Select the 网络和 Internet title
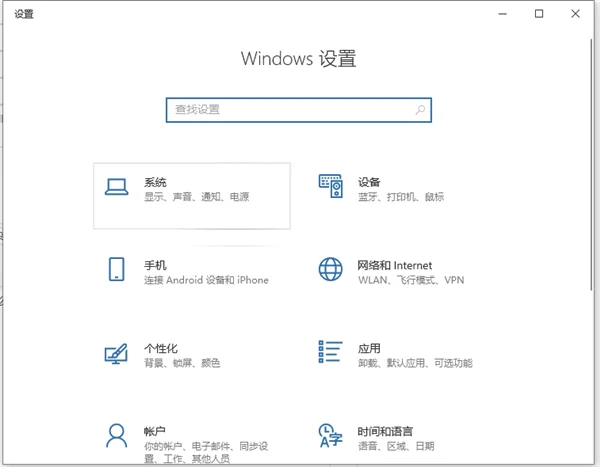600x467 pixels. [395, 265]
